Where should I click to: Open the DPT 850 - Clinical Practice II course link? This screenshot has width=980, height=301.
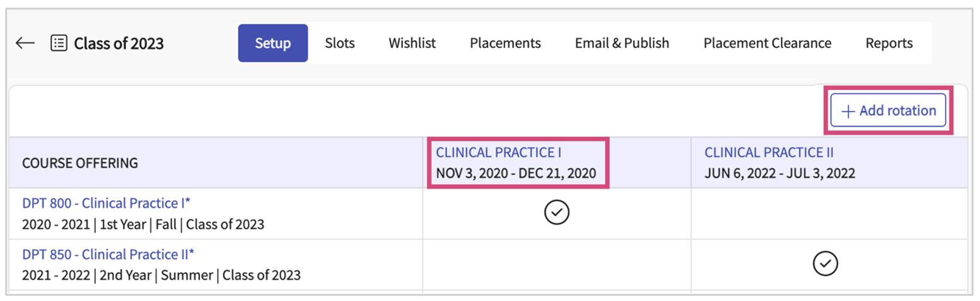[108, 254]
